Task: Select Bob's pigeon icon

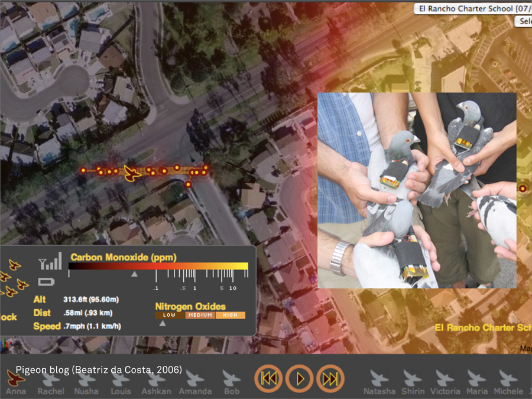Action: (x=232, y=379)
